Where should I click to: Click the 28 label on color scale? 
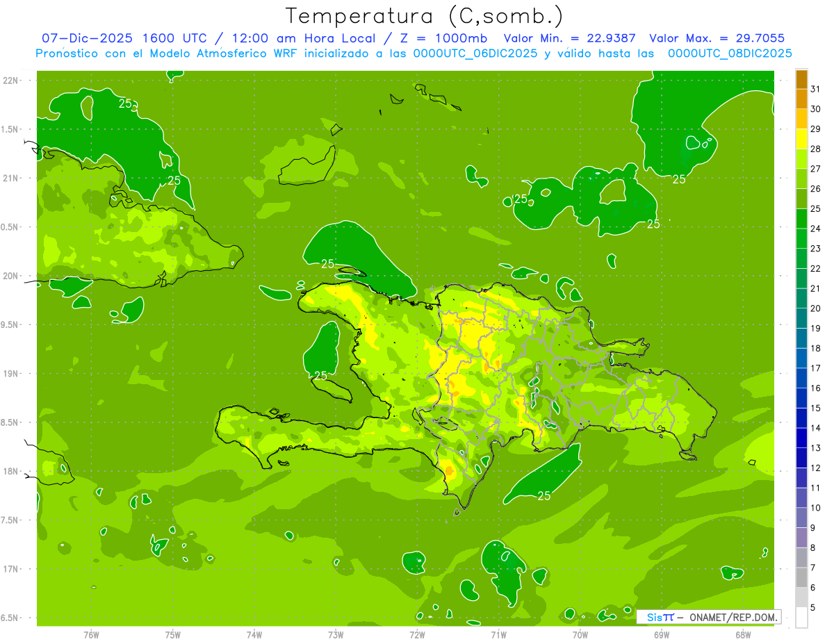pyautogui.click(x=816, y=149)
